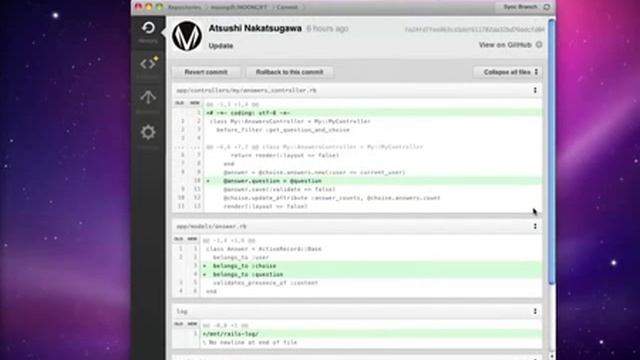Open the Branches icon in the sidebar
This screenshot has width=640, height=360.
[x=148, y=97]
